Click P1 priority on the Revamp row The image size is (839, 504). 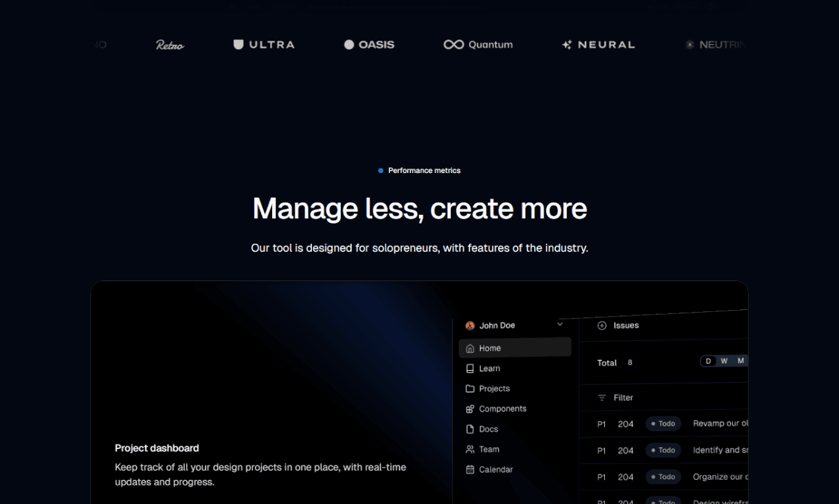coord(602,424)
